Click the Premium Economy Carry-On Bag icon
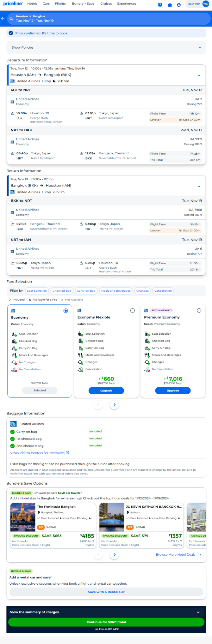Viewport: 212px width, 644px height. 147,348
